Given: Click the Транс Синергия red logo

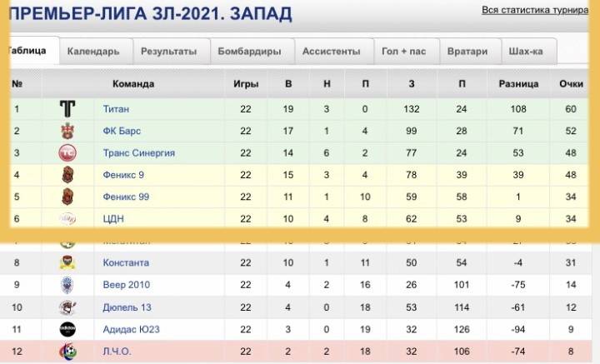Looking at the screenshot, I should coord(67,152).
